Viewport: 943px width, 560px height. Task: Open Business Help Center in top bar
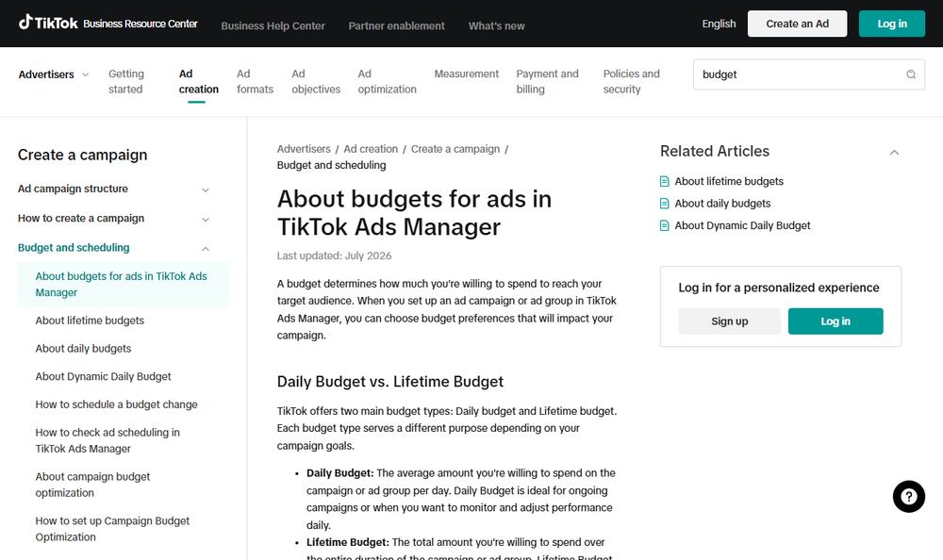(273, 25)
